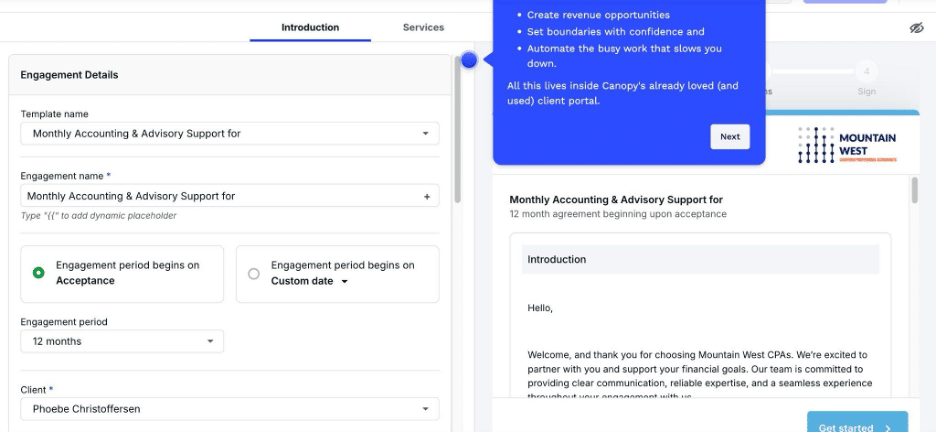Click the plus icon in Engagement name field
The height and width of the screenshot is (432, 936).
tap(427, 196)
